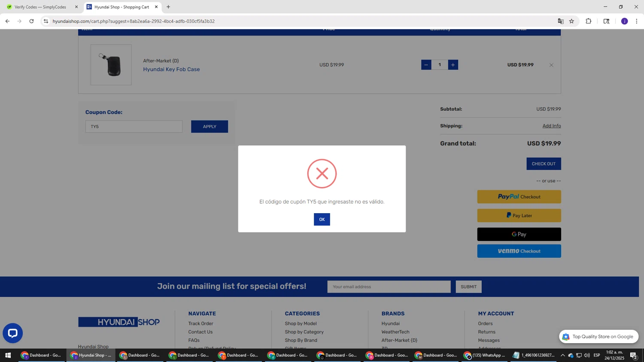Choose PayPal Pay Later button
Image resolution: width=644 pixels, height=362 pixels.
pyautogui.click(x=519, y=215)
